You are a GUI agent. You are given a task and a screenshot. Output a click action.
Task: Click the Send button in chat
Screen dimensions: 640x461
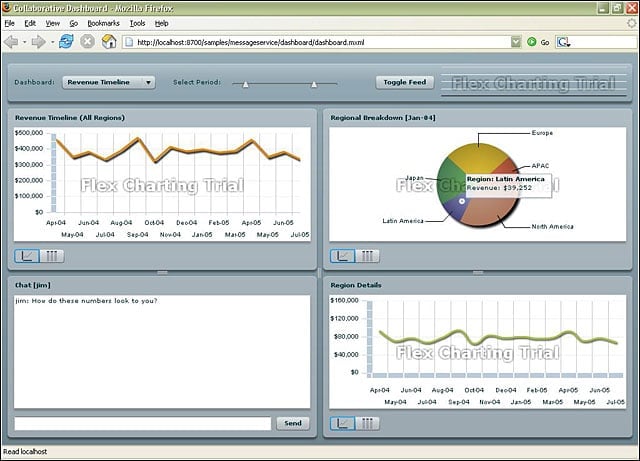tap(293, 423)
